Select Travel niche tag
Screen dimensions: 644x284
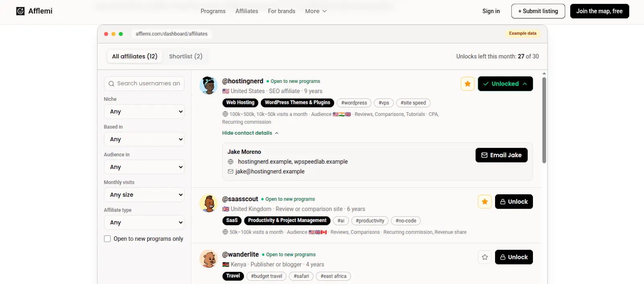(233, 276)
